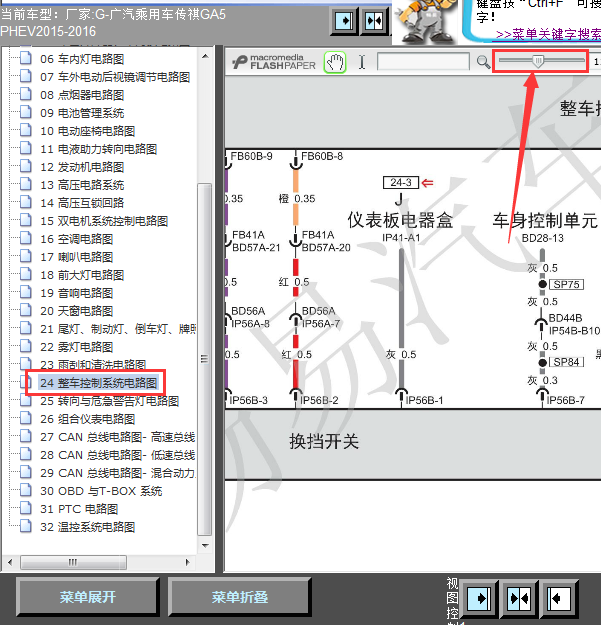601x627 pixels.
Task: Click tree horizontal scrollbar thumb
Action: pos(73,562)
